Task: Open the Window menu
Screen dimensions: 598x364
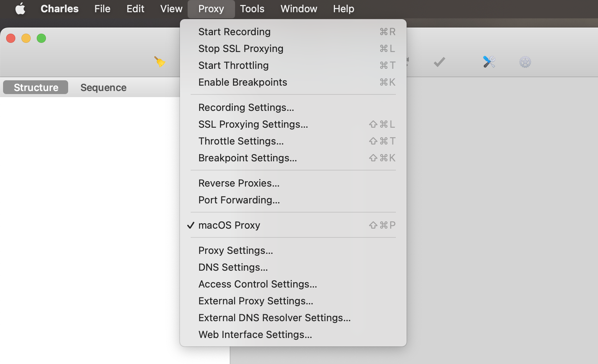Action: [x=299, y=9]
